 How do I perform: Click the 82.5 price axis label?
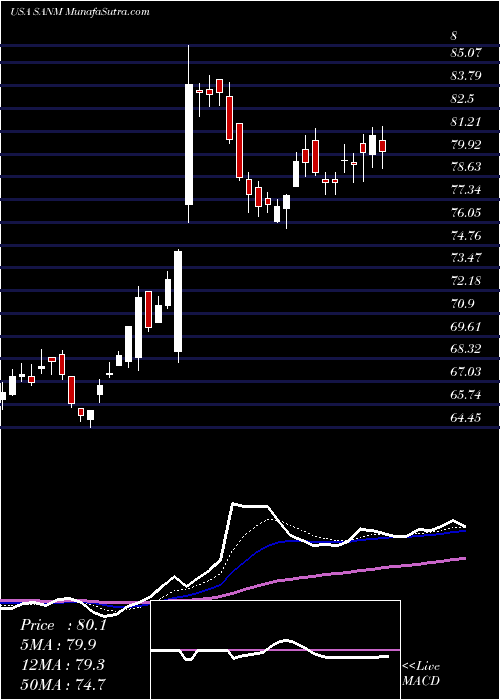(x=463, y=99)
